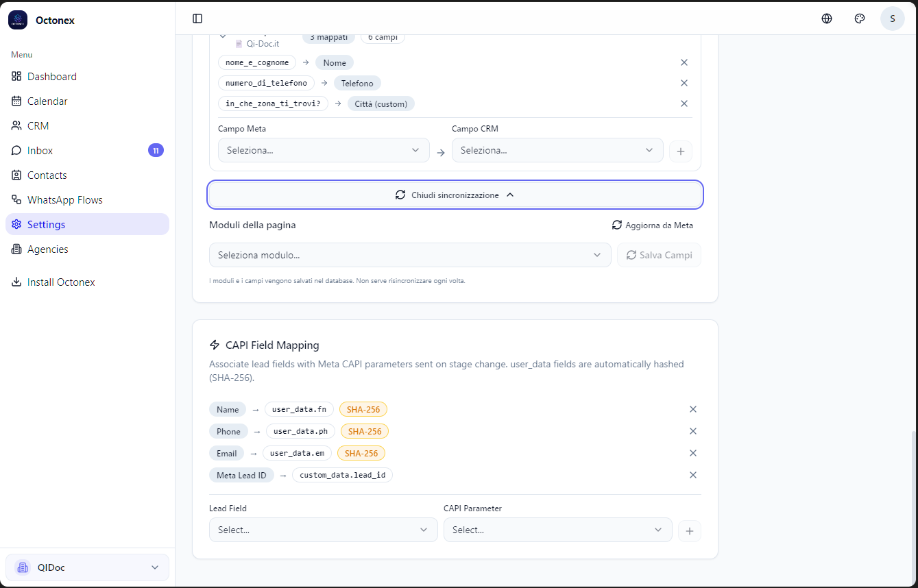Open the language globe icon

(827, 19)
